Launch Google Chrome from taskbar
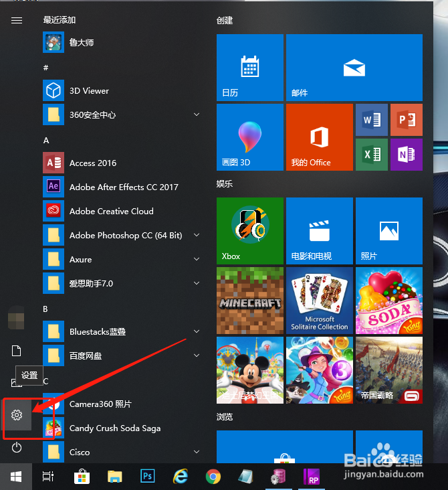The width and height of the screenshot is (448, 490). [213, 477]
